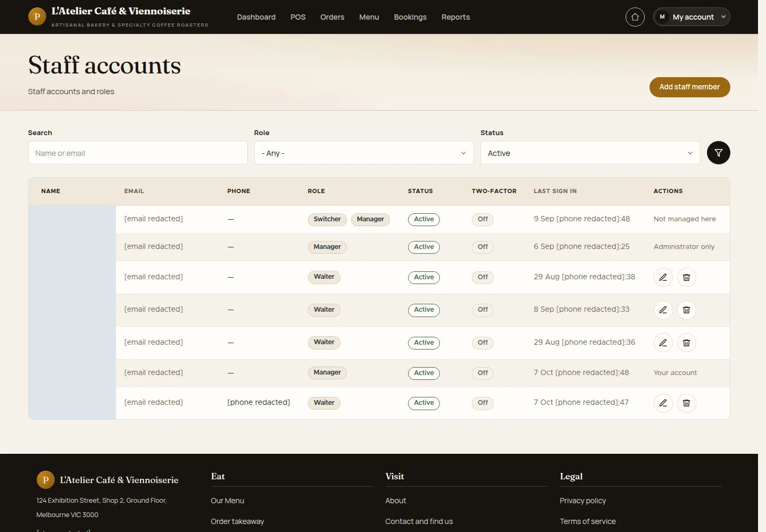Open the Terms of service link
The image size is (766, 532).
[588, 521]
